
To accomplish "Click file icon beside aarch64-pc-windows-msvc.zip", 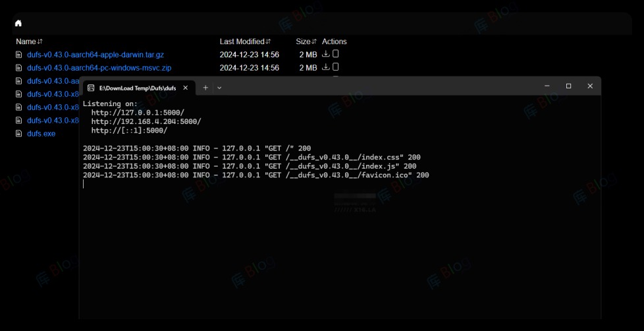I will click(18, 68).
